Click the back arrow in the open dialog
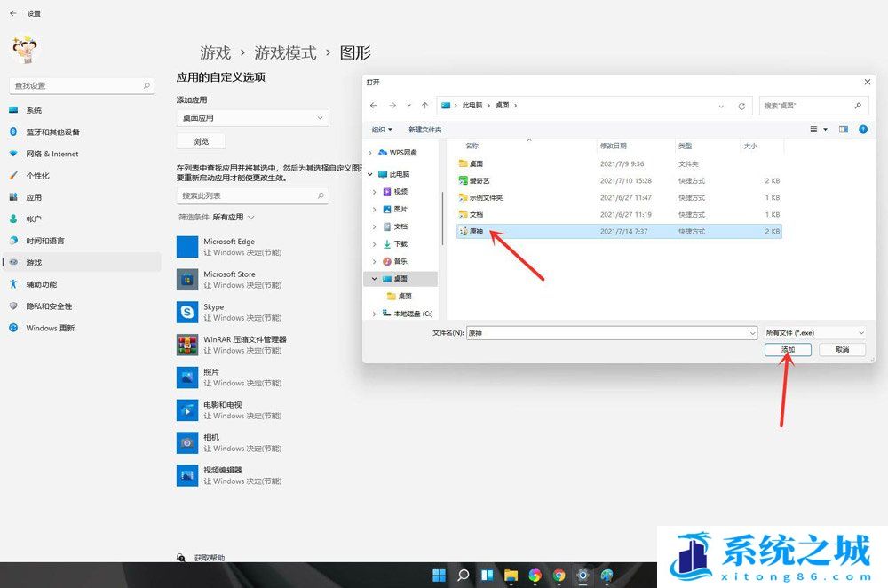888x588 pixels. (x=373, y=105)
